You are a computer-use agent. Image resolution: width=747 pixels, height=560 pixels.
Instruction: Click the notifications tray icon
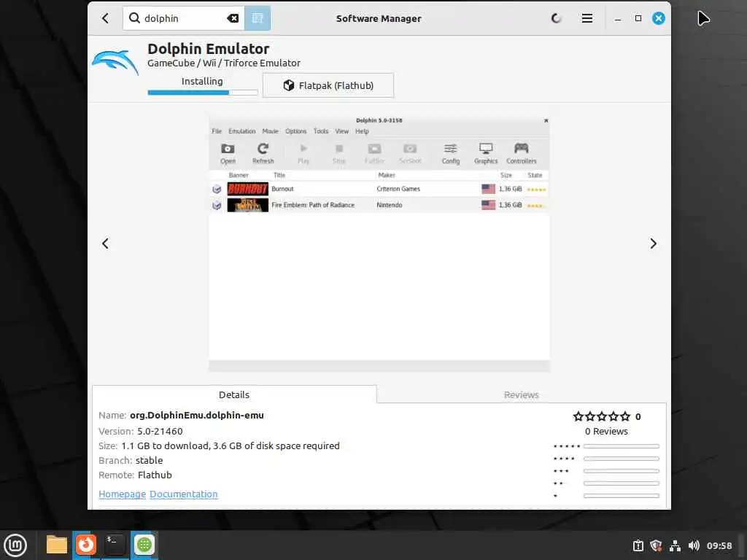tap(638, 545)
